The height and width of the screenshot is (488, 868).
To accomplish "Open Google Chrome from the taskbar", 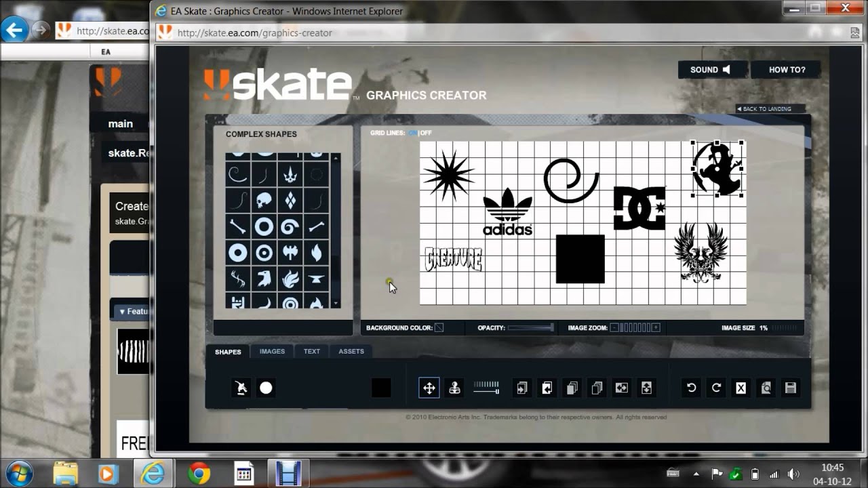I will pos(199,473).
